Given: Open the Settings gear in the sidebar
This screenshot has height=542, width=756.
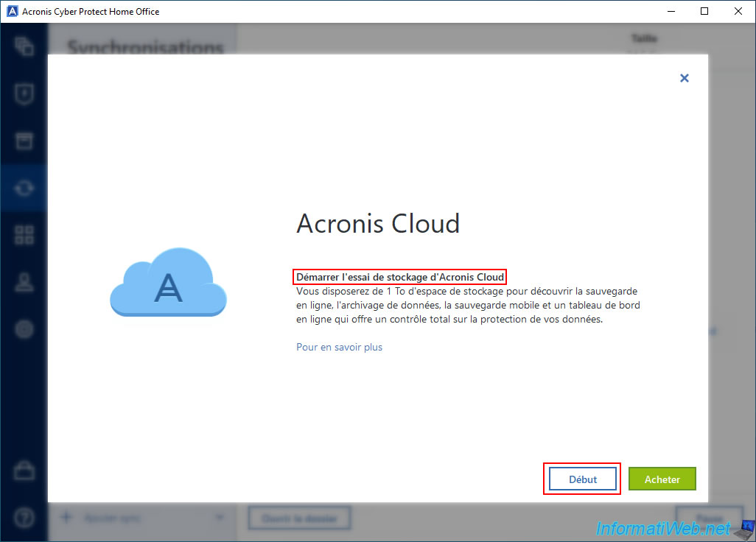Looking at the screenshot, I should 24,329.
